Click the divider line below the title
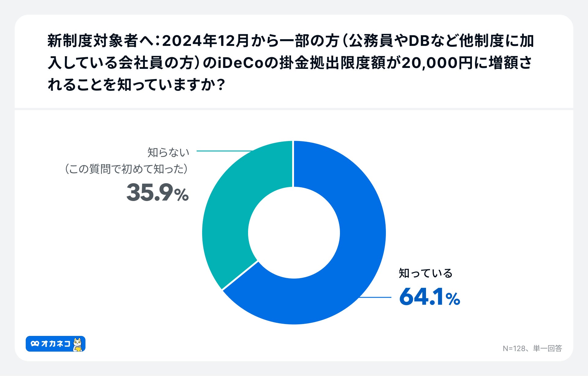Screen dimensions: 588x376 pos(294,109)
